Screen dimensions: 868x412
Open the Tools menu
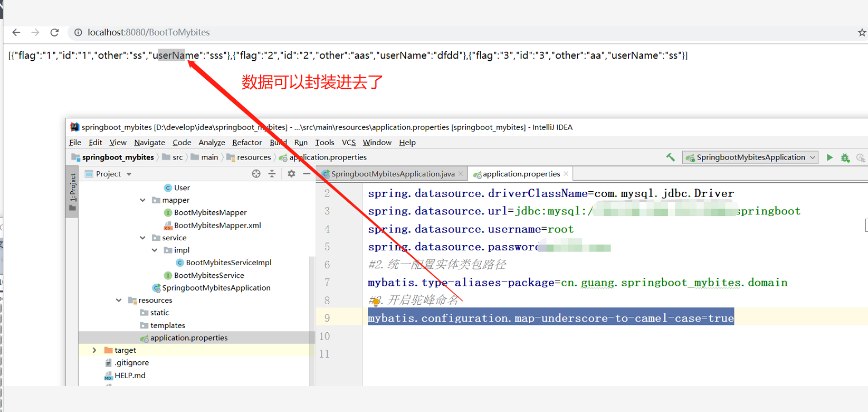[x=325, y=143]
